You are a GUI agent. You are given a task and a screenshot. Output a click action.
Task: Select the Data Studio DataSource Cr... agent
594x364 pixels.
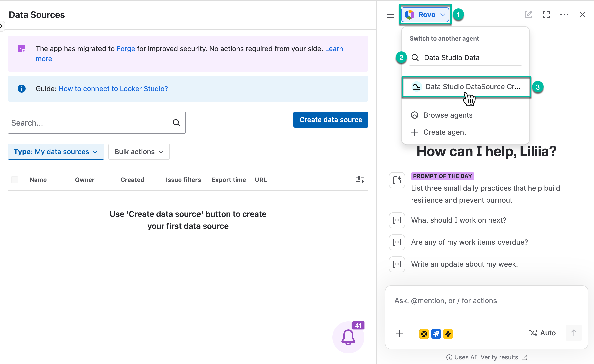(x=466, y=87)
